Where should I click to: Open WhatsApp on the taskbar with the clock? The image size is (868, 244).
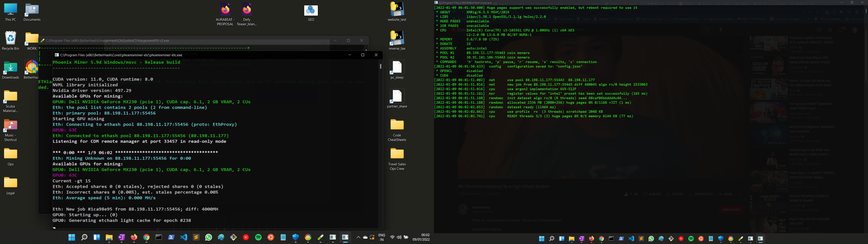[x=209, y=237]
